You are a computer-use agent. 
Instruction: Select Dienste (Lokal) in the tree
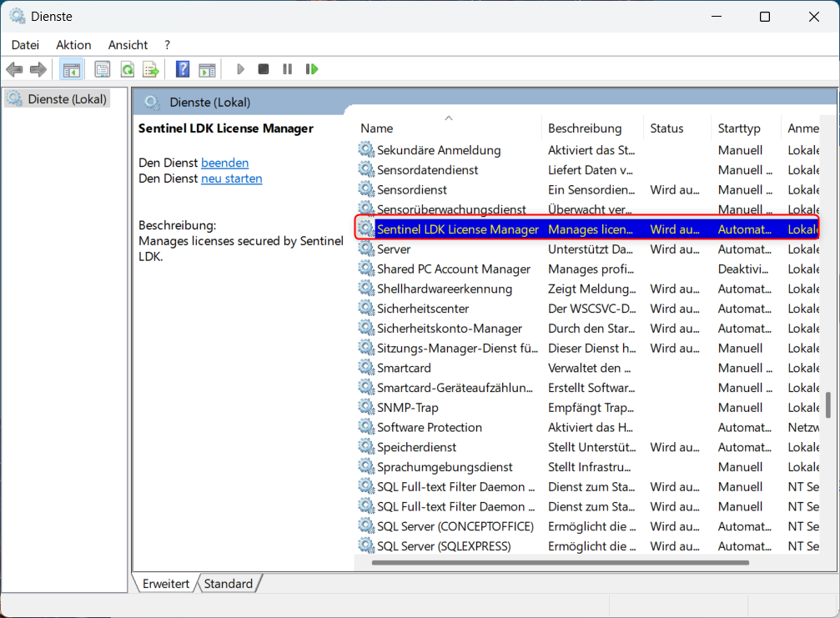tap(67, 99)
